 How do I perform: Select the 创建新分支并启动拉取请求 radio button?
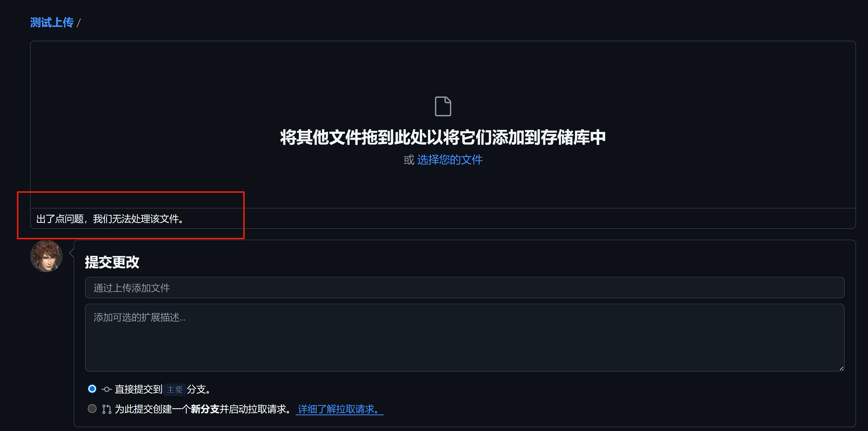point(92,409)
